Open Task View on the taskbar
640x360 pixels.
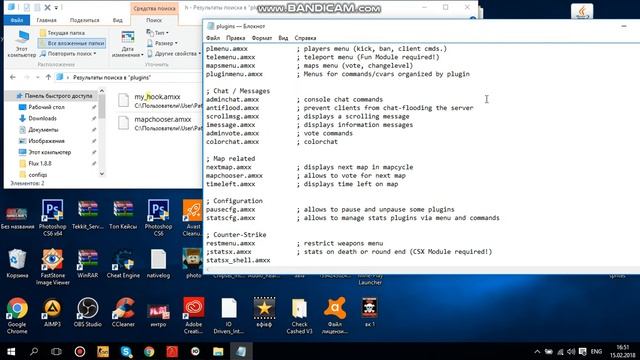pos(57,351)
